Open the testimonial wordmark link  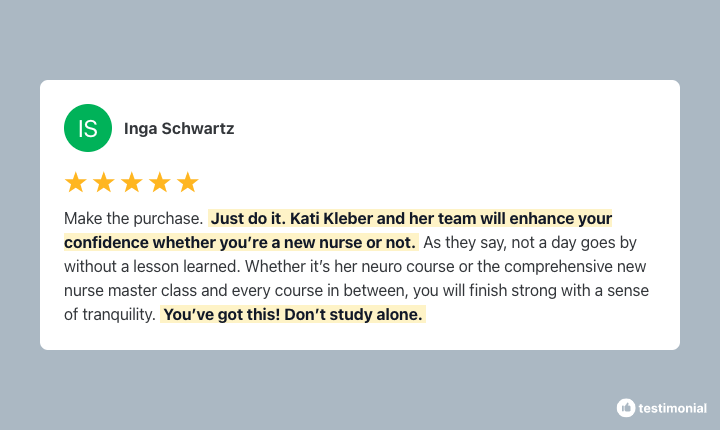pos(672,408)
